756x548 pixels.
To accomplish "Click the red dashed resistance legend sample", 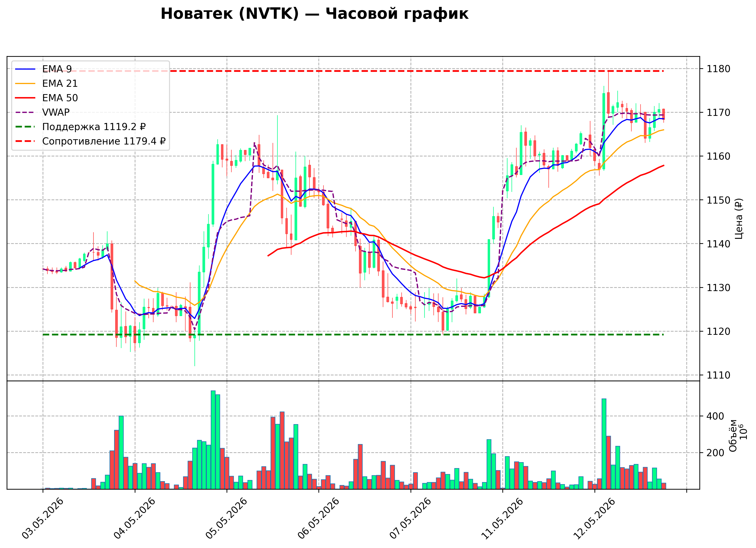I will [x=25, y=141].
